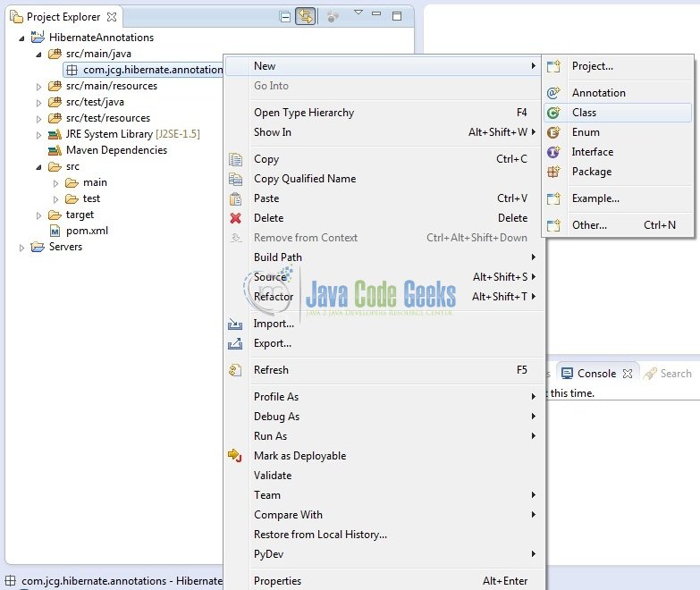Select the Maven Dependencies library icon
The width and height of the screenshot is (700, 590).
55,150
